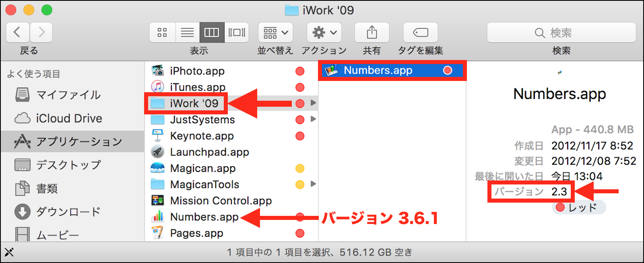Click the App - 440.8 MB size text

pyautogui.click(x=592, y=130)
